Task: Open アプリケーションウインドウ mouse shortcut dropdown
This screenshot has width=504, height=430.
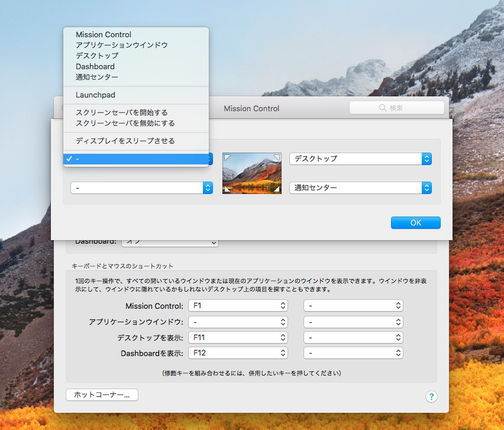Action: pyautogui.click(x=353, y=322)
